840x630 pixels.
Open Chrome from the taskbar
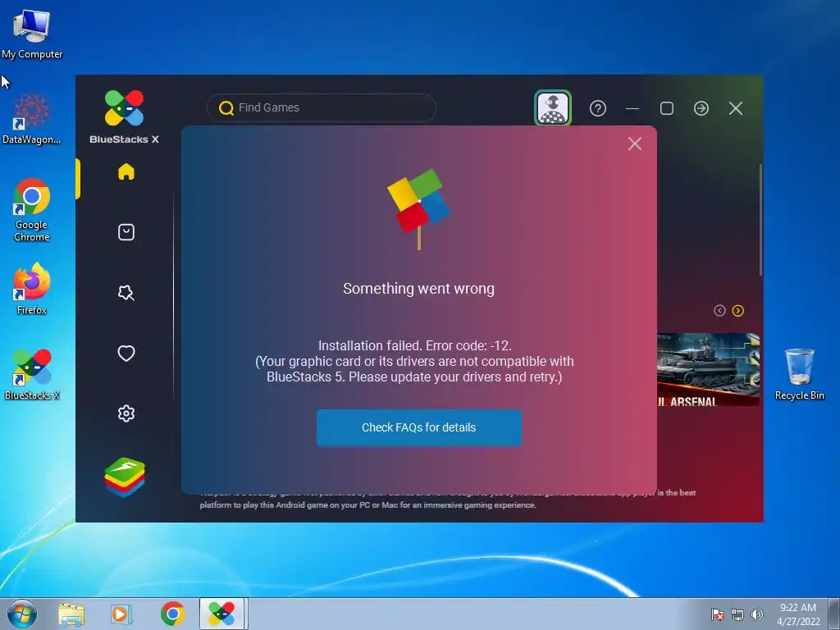point(172,614)
